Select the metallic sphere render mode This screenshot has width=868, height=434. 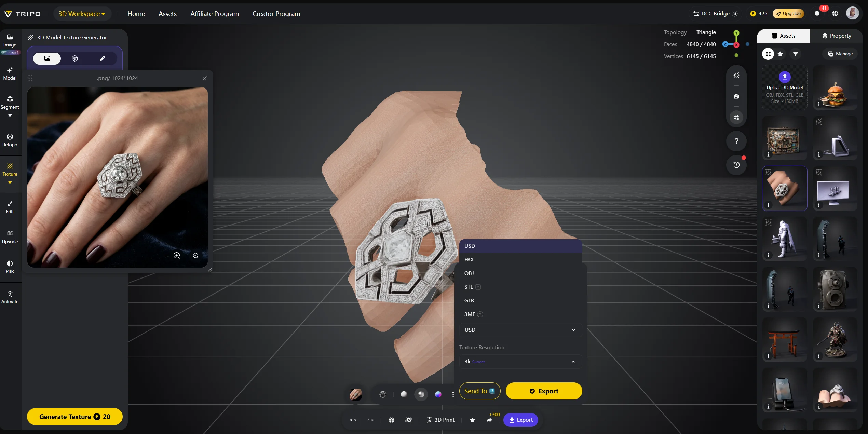pos(421,394)
